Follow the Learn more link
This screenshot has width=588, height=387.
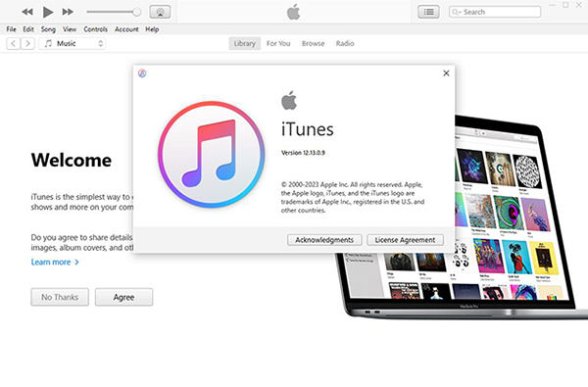point(55,263)
